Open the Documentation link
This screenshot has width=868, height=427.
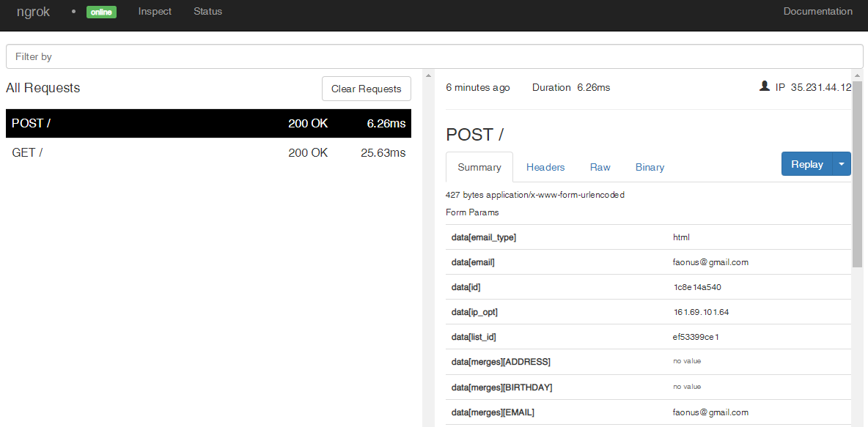817,12
